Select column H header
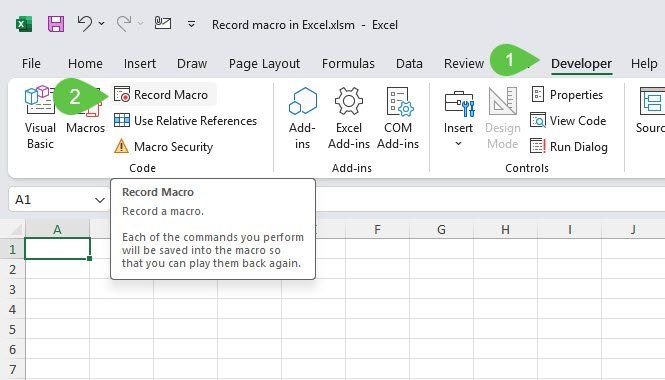Viewport: 665px width, 380px height. (x=506, y=229)
